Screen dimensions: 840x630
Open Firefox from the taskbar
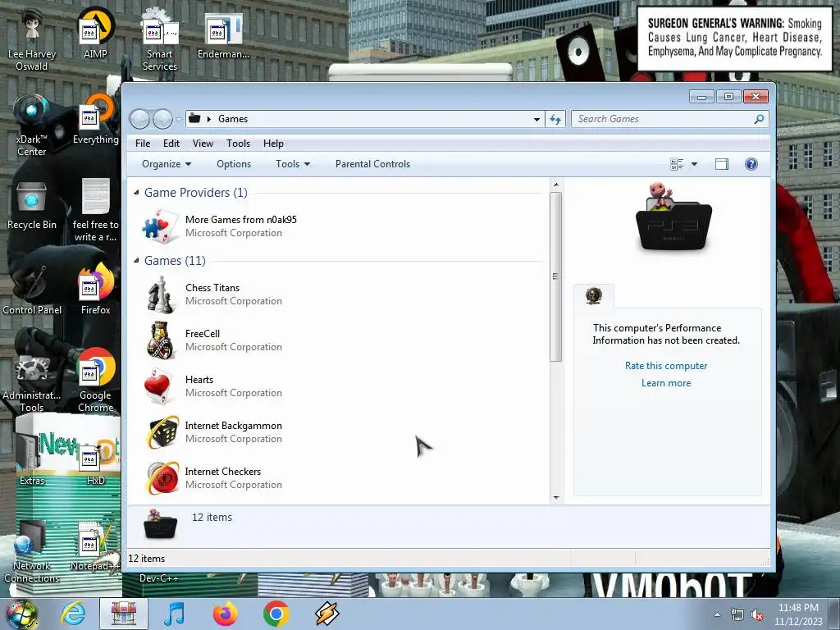point(225,614)
